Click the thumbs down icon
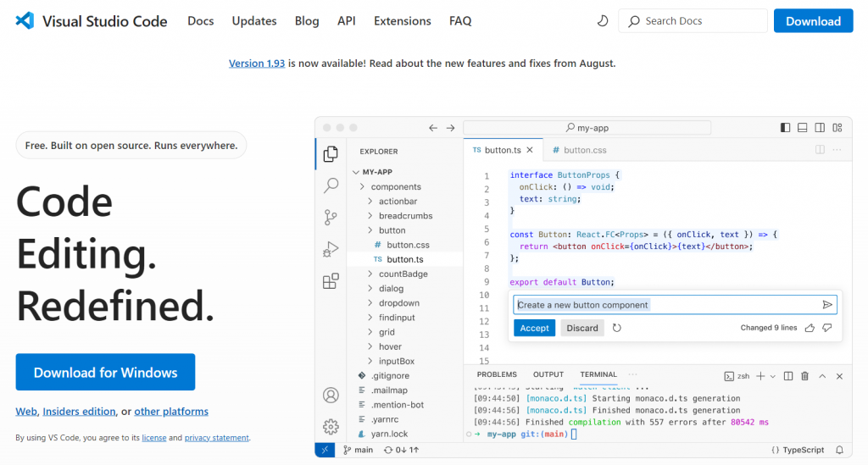Viewport: 868px width, 465px height. [x=827, y=328]
